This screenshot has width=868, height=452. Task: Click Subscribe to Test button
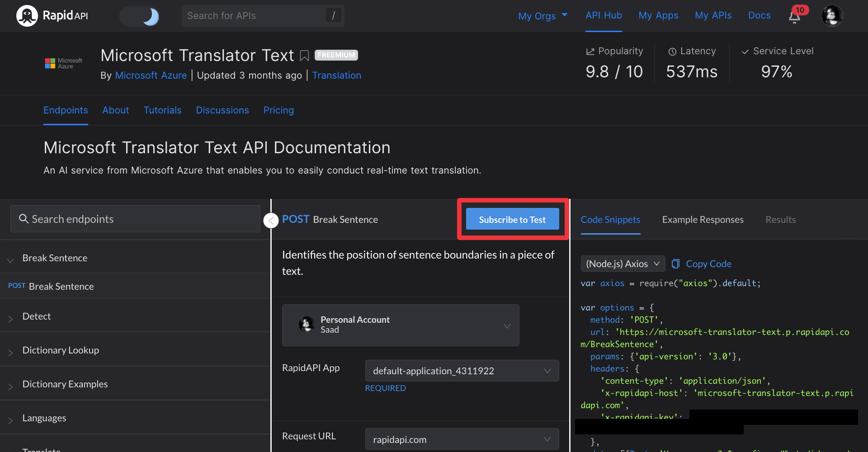coord(512,219)
